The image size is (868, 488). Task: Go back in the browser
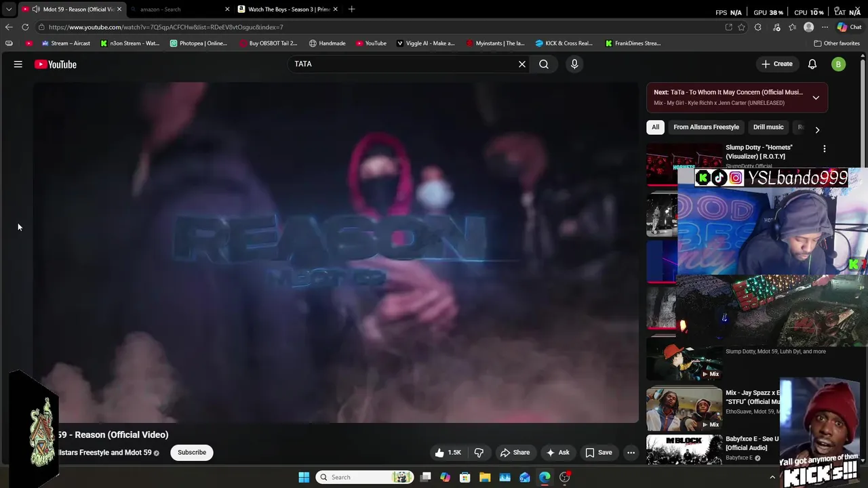(x=8, y=27)
